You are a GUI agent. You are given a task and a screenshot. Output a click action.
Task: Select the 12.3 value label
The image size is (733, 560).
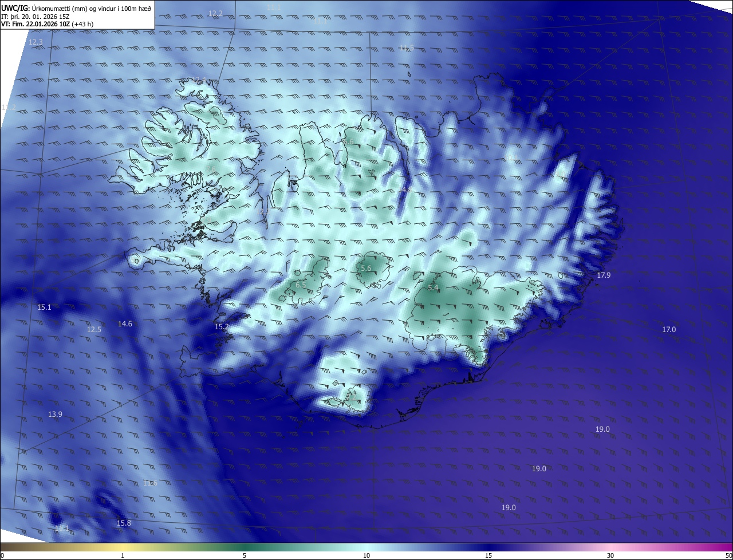(x=36, y=42)
